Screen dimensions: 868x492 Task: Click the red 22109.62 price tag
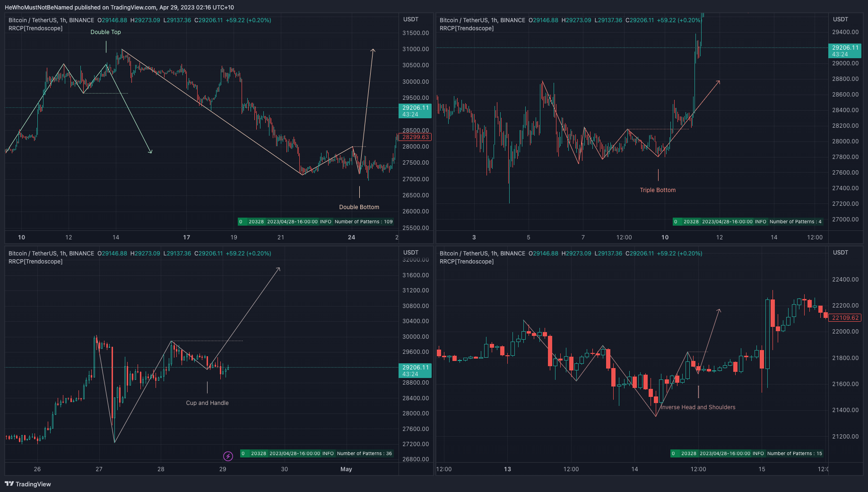click(x=845, y=318)
